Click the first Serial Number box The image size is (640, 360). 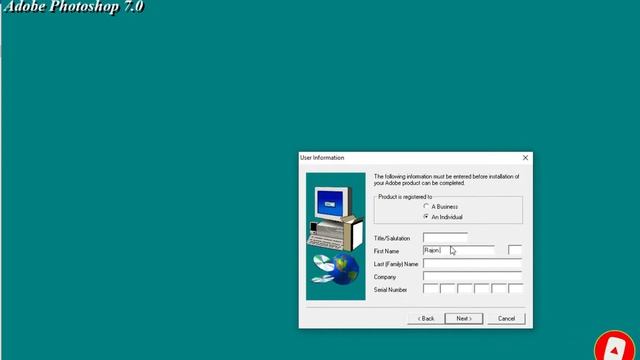click(x=431, y=289)
